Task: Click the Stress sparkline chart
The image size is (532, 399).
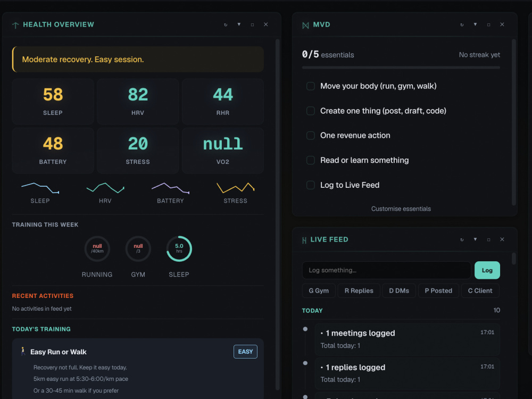Action: coord(236,188)
